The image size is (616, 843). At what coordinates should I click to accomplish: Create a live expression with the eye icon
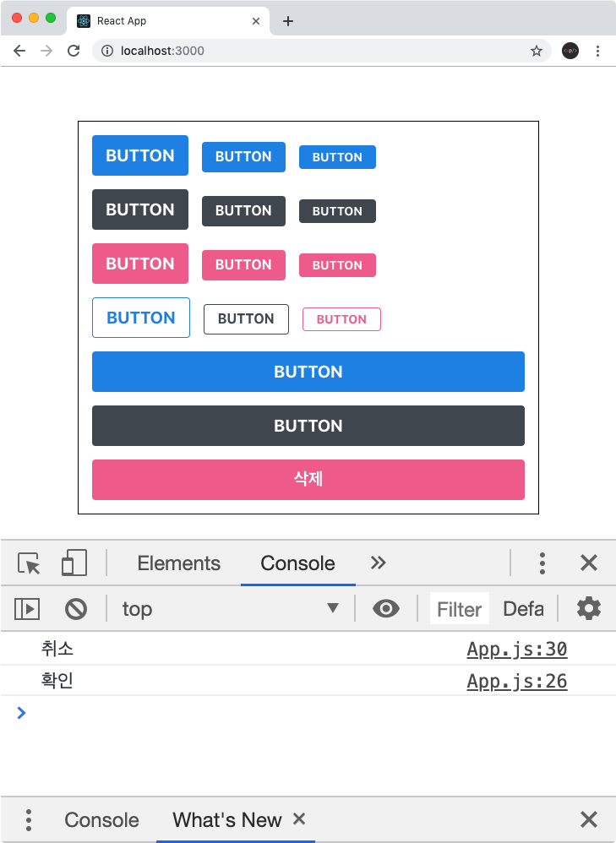click(x=386, y=608)
